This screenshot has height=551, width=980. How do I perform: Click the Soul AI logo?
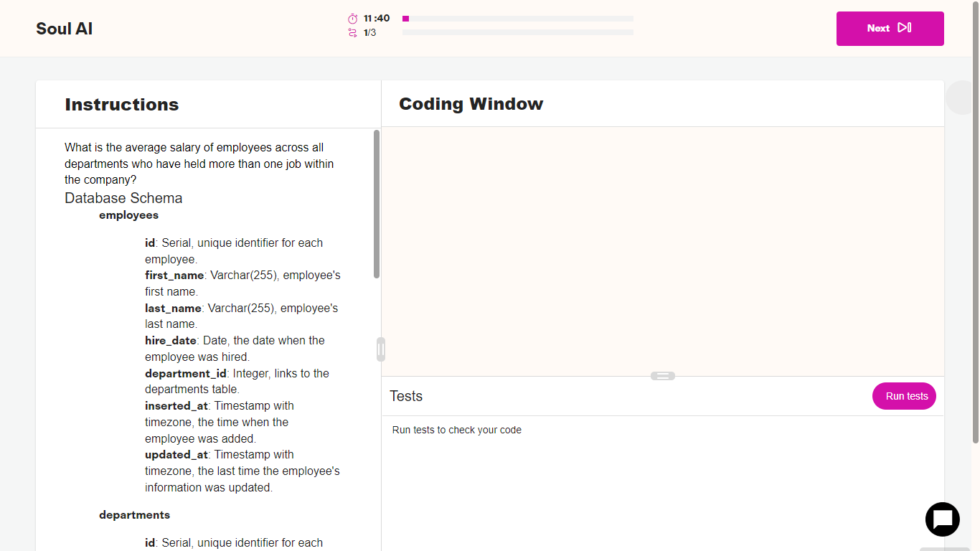pos(65,29)
